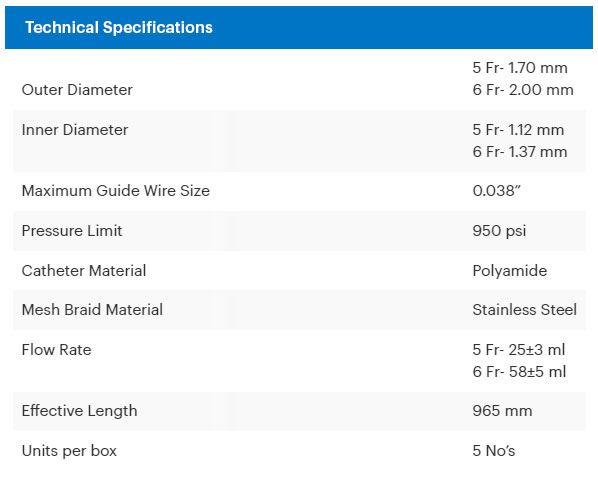Click the 5 Fr- 1.70 mm value
The width and height of the screenshot is (598, 484).
520,68
